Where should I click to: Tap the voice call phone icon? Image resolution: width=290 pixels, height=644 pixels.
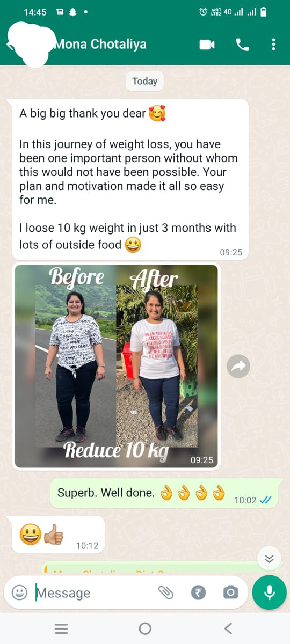242,45
